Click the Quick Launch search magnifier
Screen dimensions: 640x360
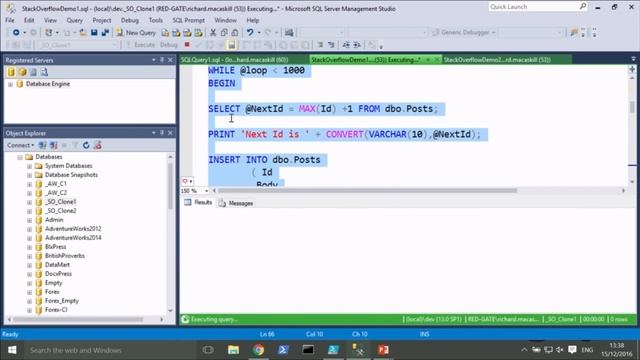(x=582, y=7)
